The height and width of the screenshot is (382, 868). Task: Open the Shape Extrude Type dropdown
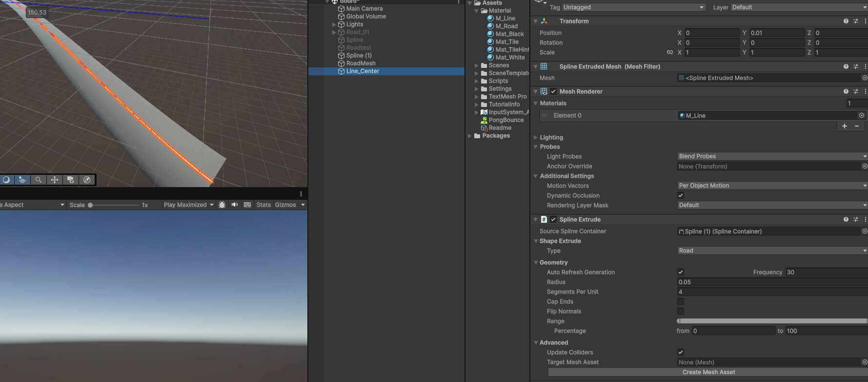pos(771,251)
